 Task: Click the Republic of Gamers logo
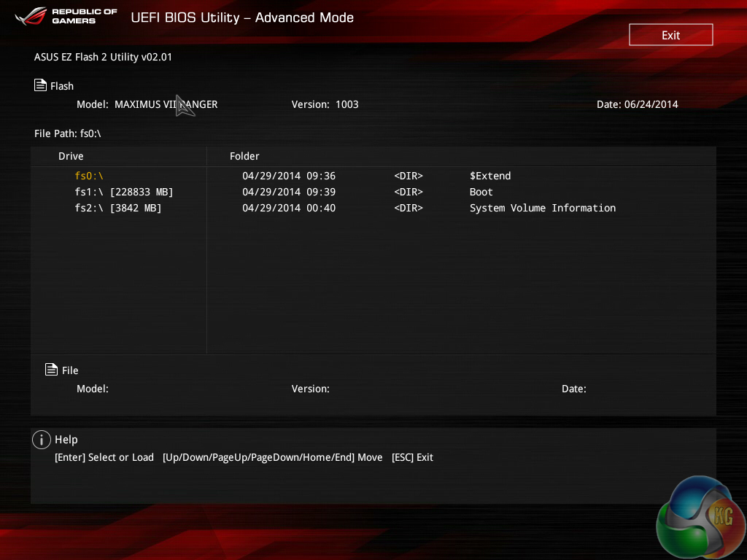pyautogui.click(x=66, y=16)
